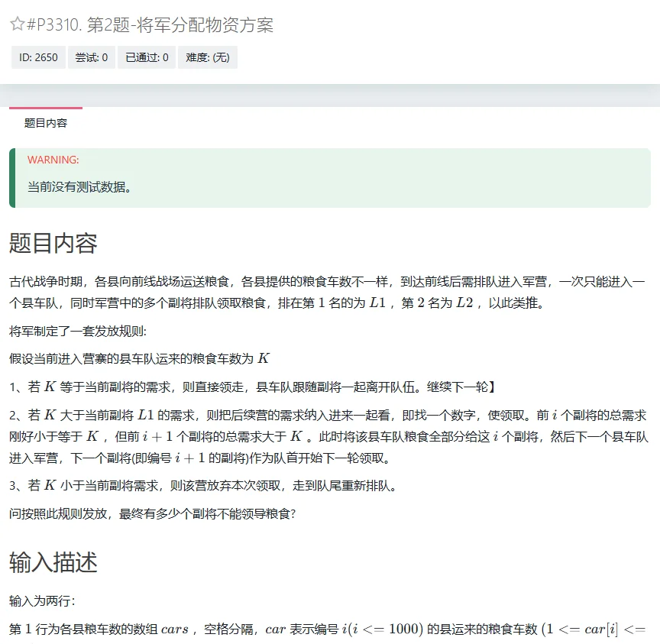Screen dimensions: 660x644
Task: Click rule 2 starting 若 K 大于当前副将 L1
Action: tap(328, 436)
